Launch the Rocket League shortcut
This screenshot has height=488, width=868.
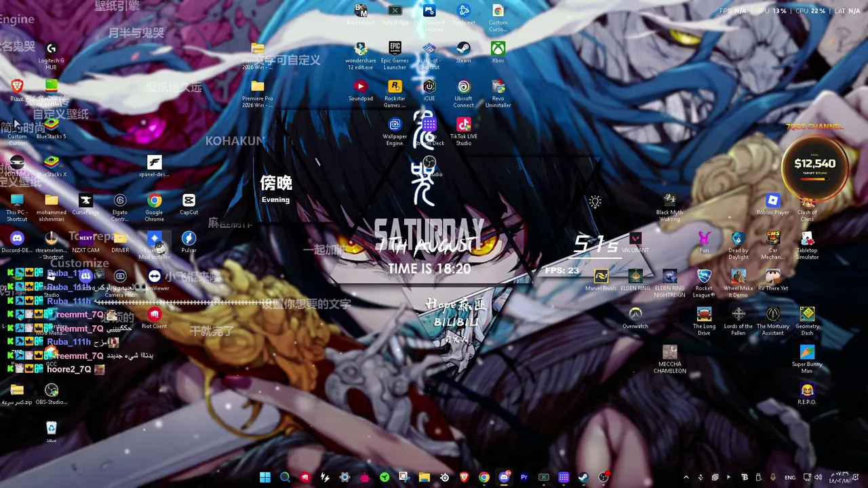pyautogui.click(x=704, y=283)
